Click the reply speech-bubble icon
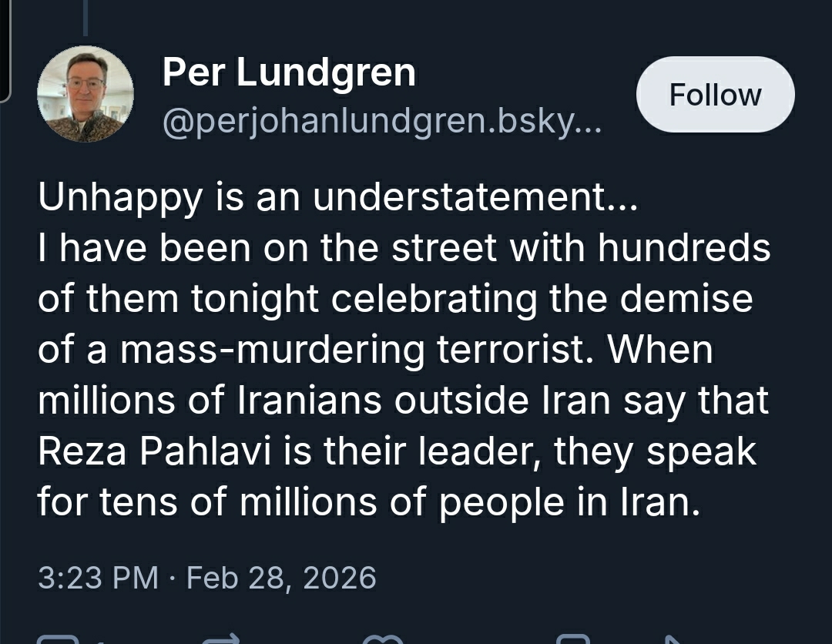 [58, 639]
